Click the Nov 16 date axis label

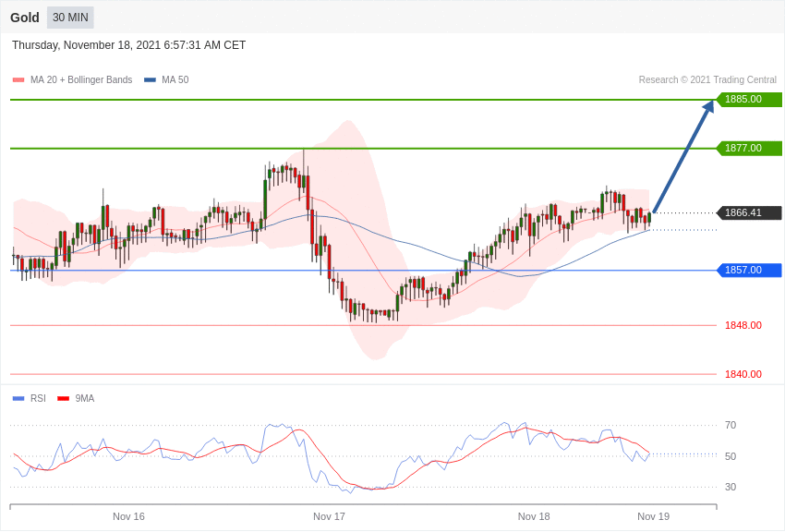click(128, 516)
